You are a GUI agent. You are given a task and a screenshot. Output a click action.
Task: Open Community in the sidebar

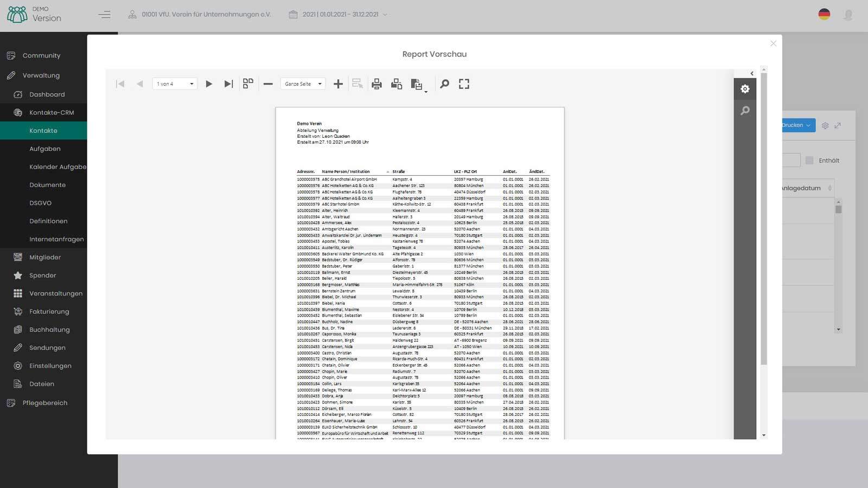[41, 55]
